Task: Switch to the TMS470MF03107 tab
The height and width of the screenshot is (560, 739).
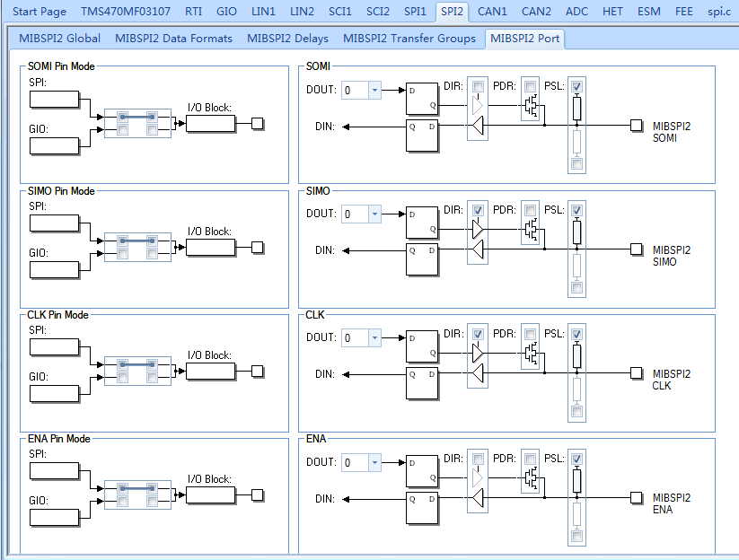Action: click(126, 12)
